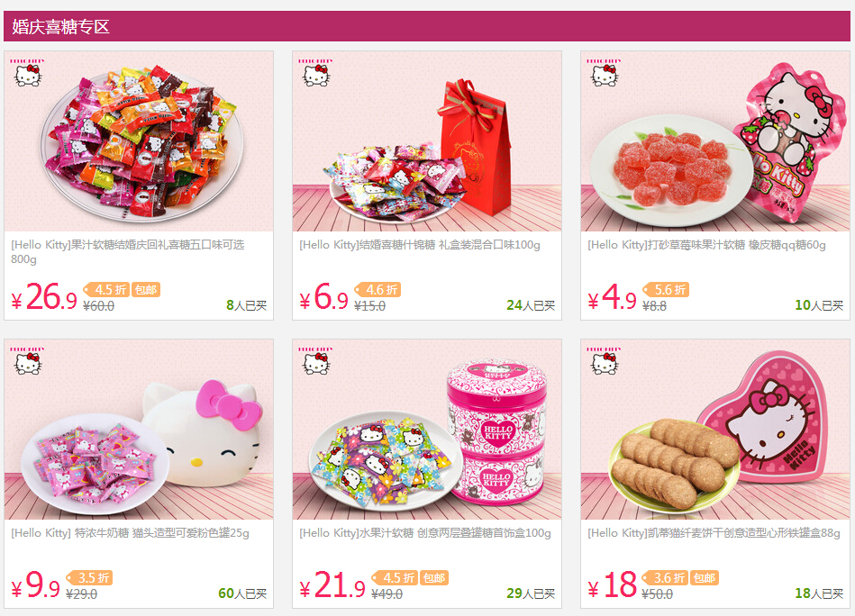Open the 果汁软糖结婚庆回礼喜糖 800g product title

pyautogui.click(x=128, y=252)
